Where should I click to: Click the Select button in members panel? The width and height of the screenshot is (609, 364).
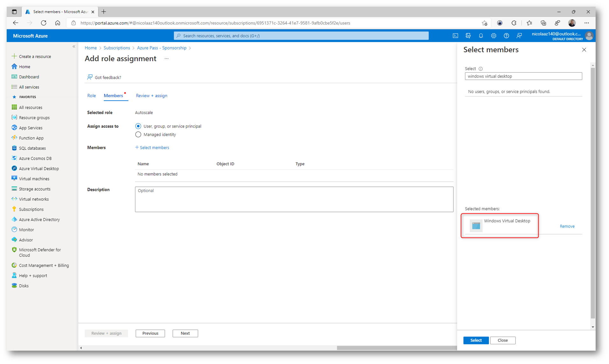click(476, 340)
